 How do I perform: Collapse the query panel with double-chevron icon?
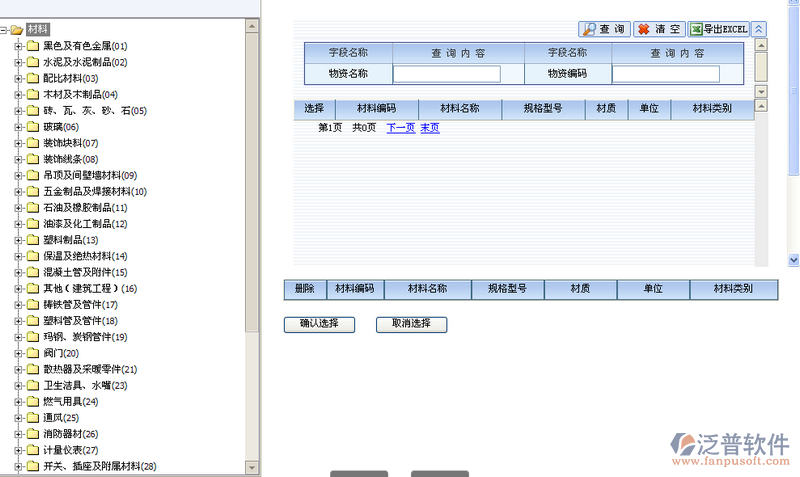click(759, 29)
